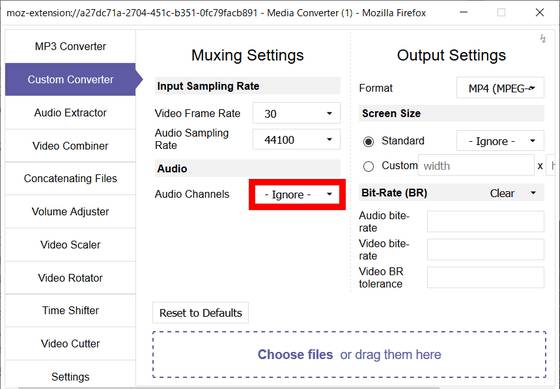
Task: Expand the Video Frame Rate dropdown
Action: (296, 113)
